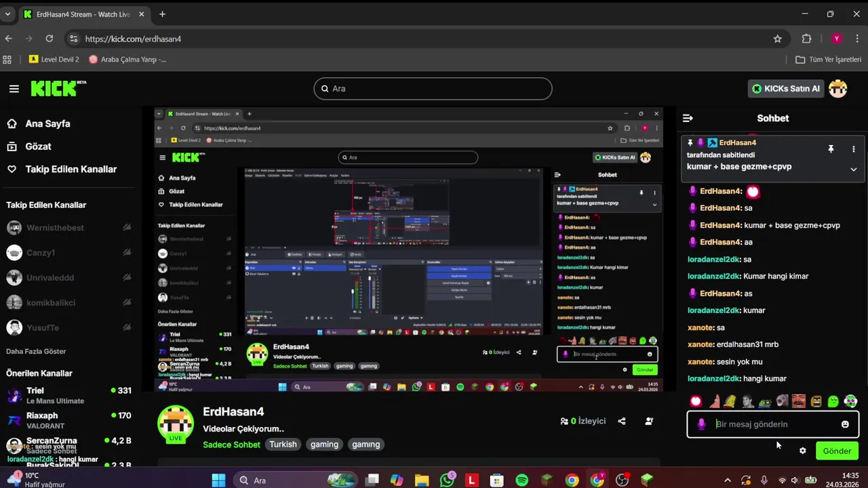868x488 pixels.
Task: Open Tüm Yer İşaretleri bookmarks folder
Action: coord(828,60)
